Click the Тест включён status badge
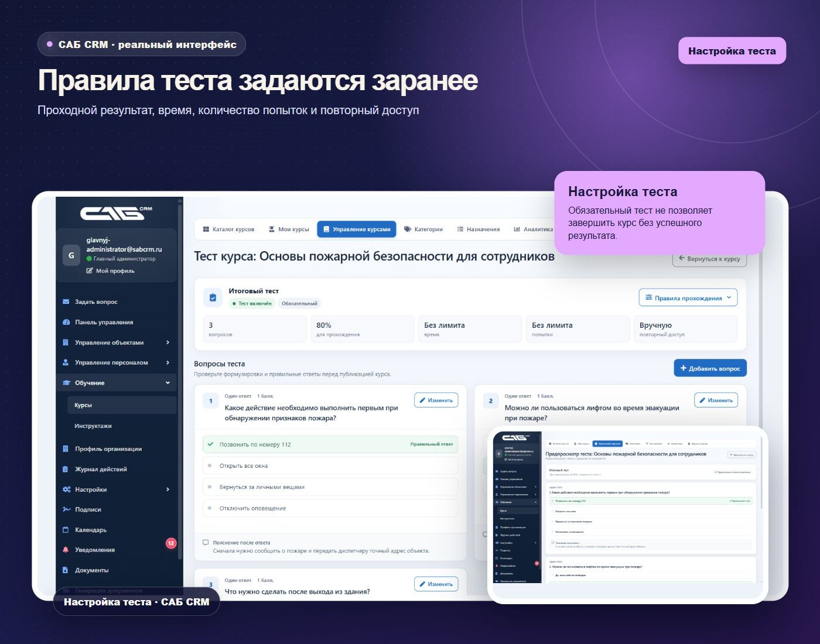This screenshot has width=820, height=644. point(251,303)
